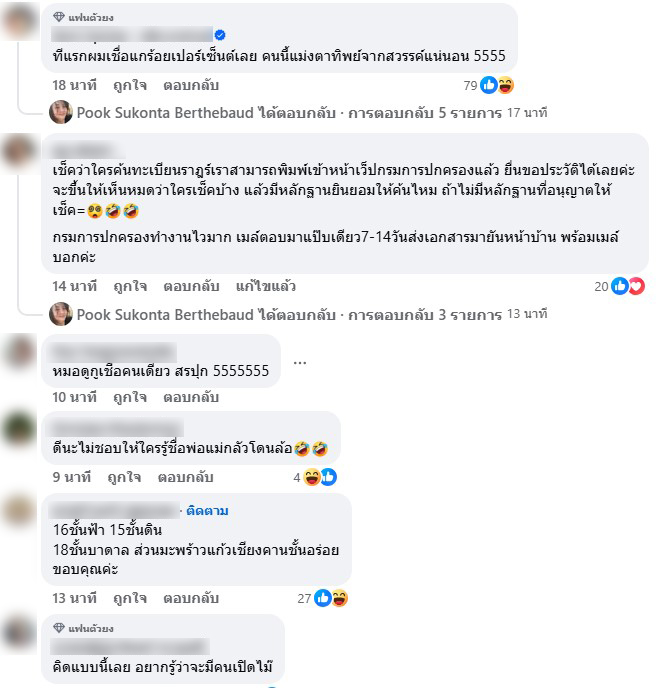Viewport: 659px width, 688px height.
Task: Like the 10 นาที comment with ถูกใจ
Action: tap(130, 398)
